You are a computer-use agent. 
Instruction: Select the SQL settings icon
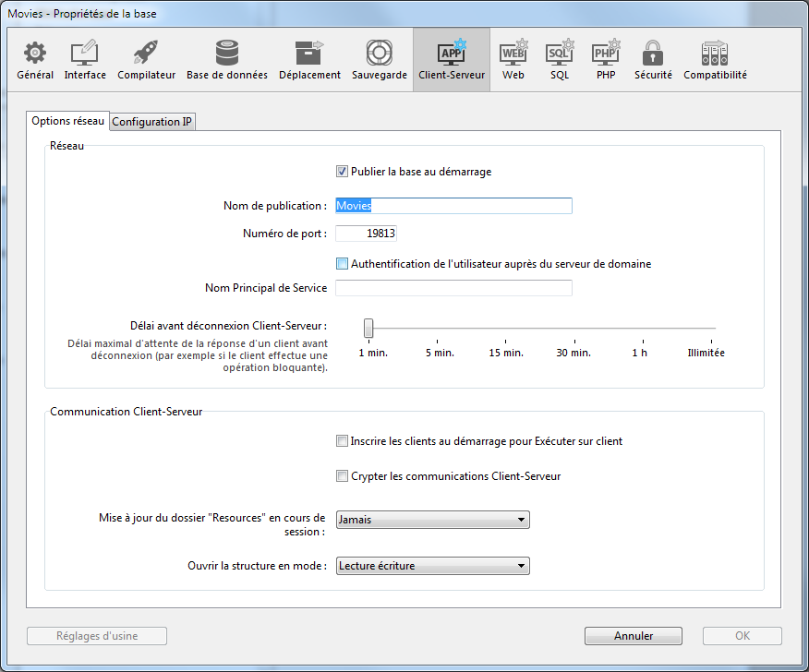pos(560,53)
